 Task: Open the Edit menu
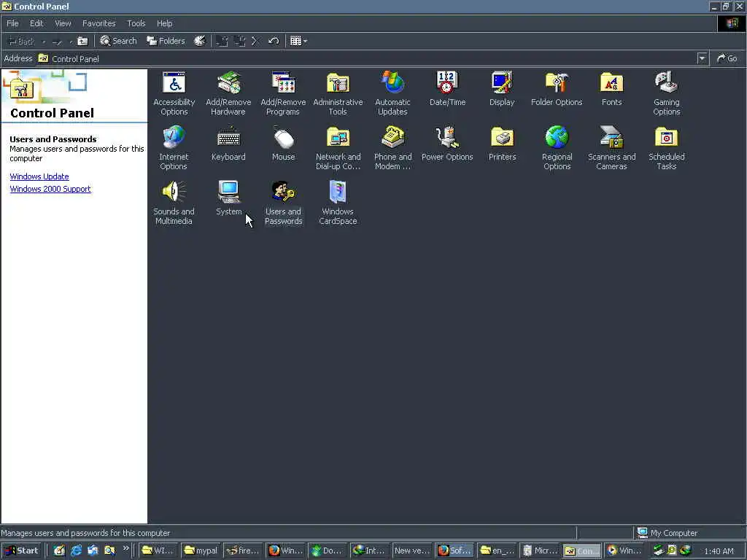click(36, 23)
